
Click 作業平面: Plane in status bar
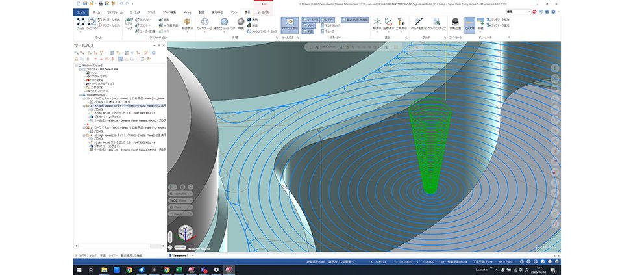click(459, 261)
